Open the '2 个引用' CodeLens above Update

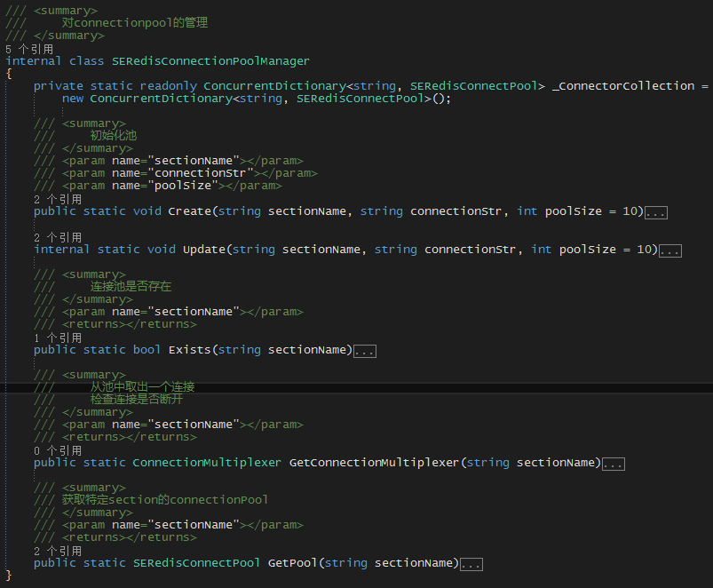[x=58, y=237]
